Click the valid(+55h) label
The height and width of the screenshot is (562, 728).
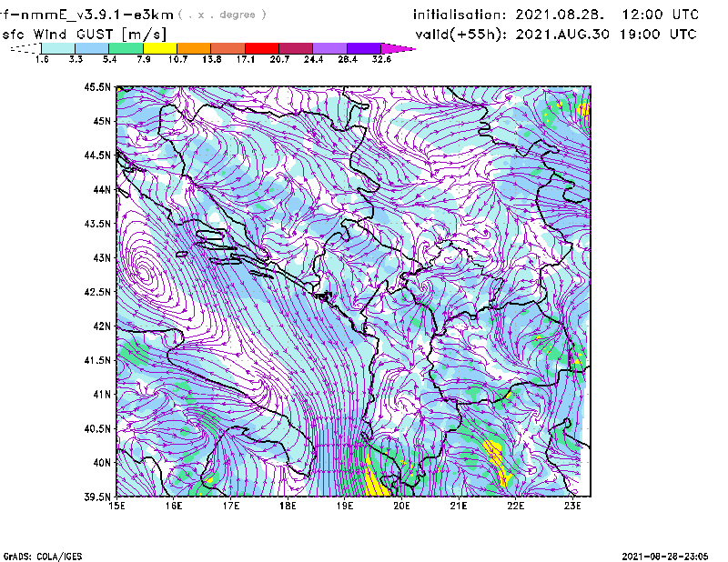(461, 35)
